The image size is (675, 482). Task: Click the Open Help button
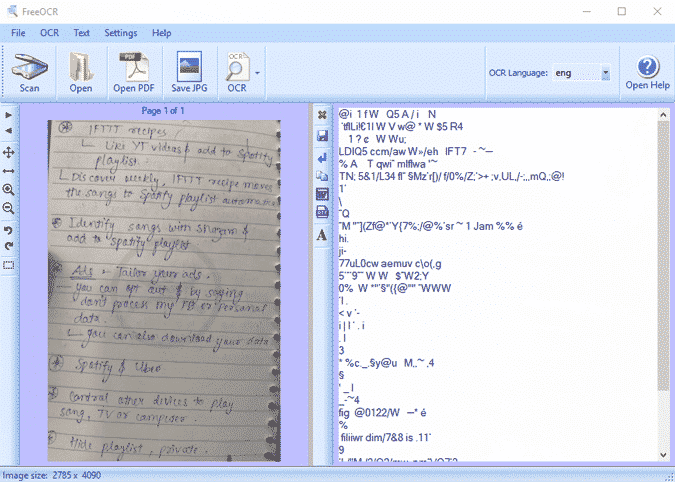pyautogui.click(x=647, y=72)
